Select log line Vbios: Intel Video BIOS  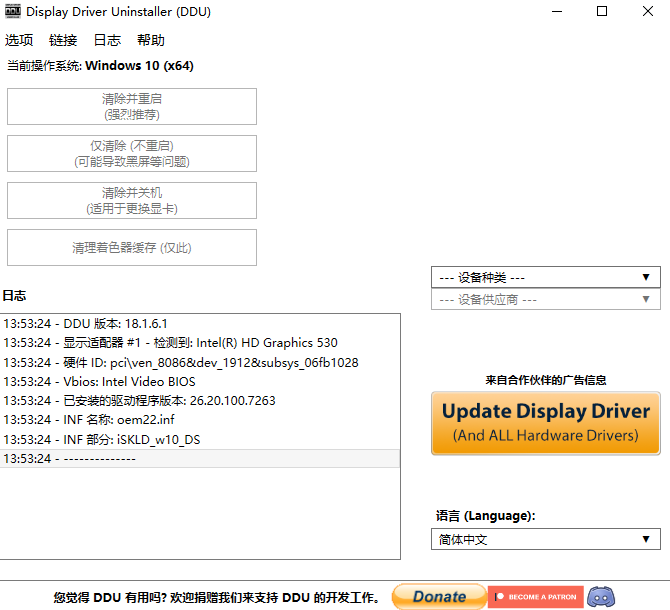[200, 381]
